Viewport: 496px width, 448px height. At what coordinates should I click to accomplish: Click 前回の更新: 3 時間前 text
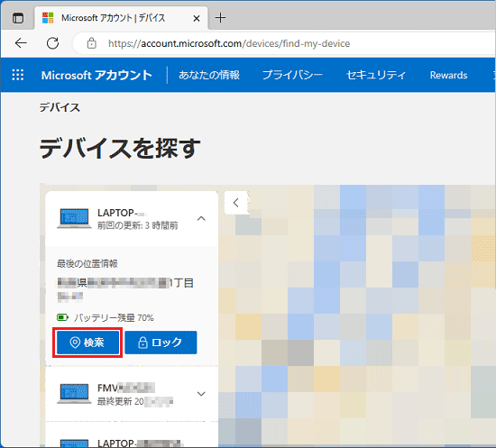pyautogui.click(x=138, y=225)
